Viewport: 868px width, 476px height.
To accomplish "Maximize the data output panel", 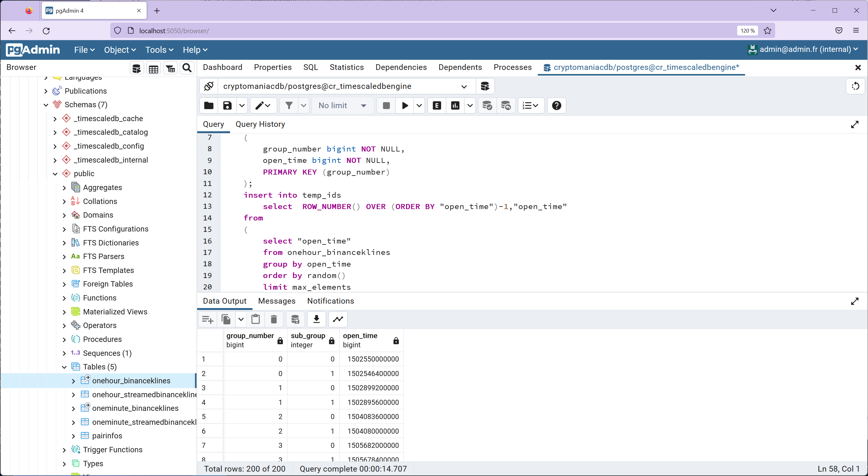I will pyautogui.click(x=854, y=301).
